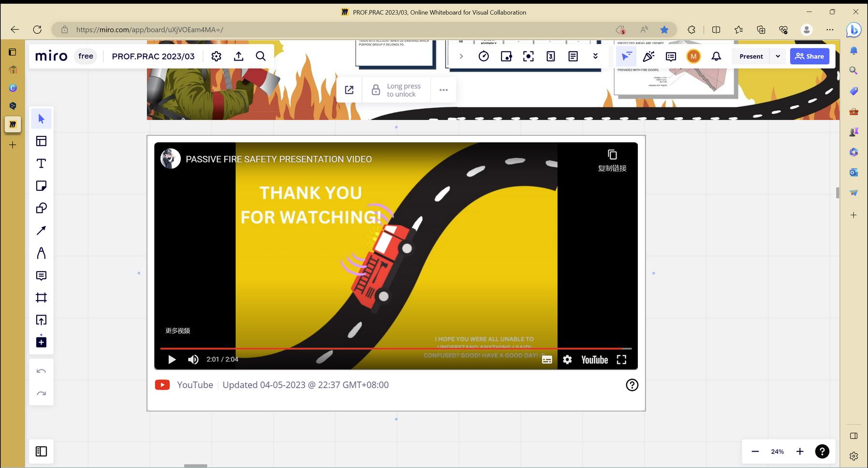Open the reactions confetti tool
This screenshot has height=468, width=868.
tap(648, 56)
